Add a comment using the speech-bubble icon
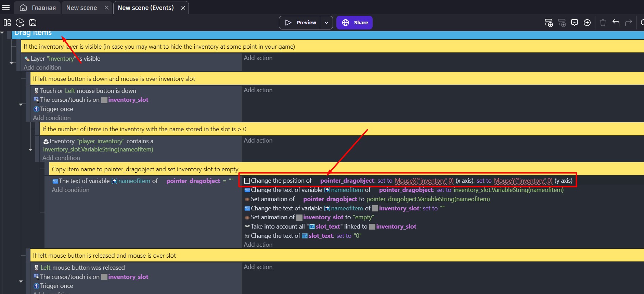Viewport: 644px width, 294px height. tap(575, 23)
